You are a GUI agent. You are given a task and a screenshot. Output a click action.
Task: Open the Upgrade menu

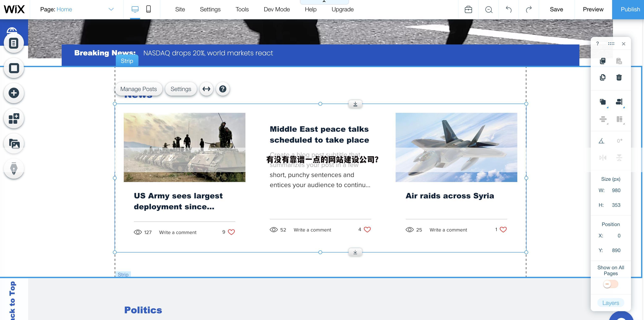343,9
